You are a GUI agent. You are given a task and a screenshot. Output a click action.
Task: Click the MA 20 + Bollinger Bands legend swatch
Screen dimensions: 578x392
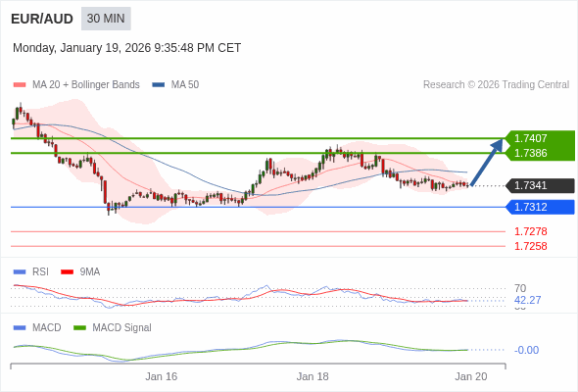20,85
